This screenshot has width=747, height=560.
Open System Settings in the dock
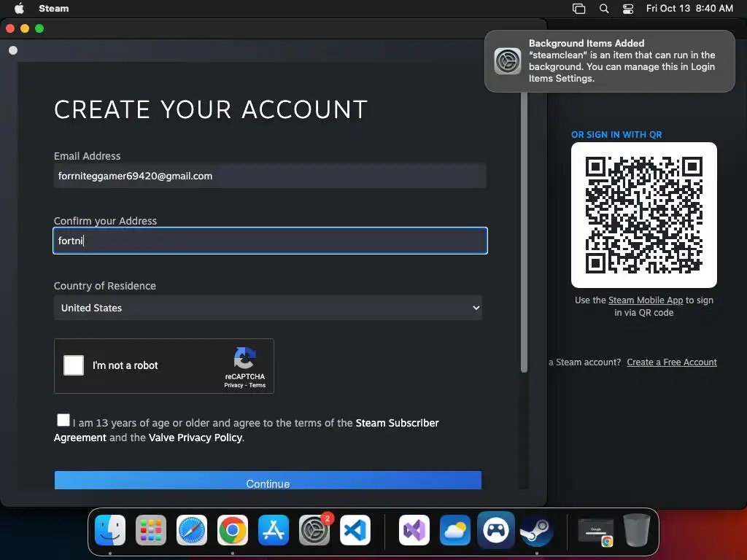314,530
